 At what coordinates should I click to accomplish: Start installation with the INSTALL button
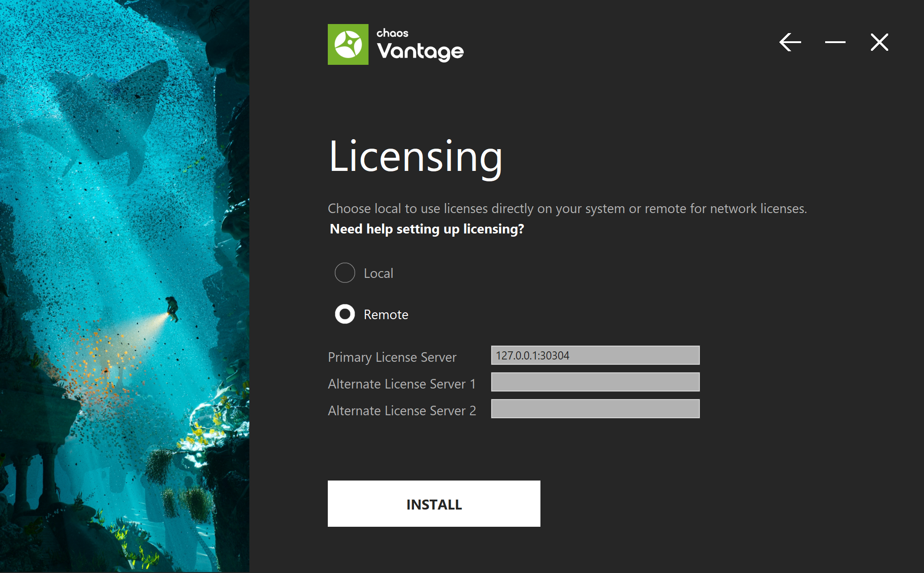(434, 504)
